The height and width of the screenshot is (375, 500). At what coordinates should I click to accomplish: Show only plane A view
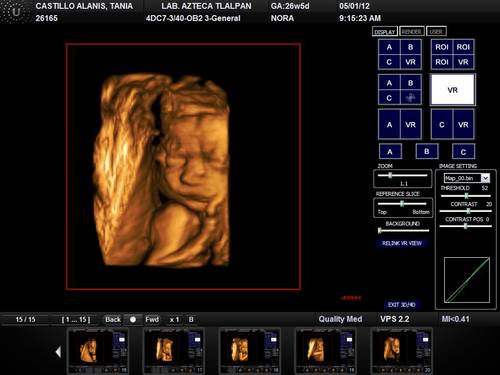390,152
